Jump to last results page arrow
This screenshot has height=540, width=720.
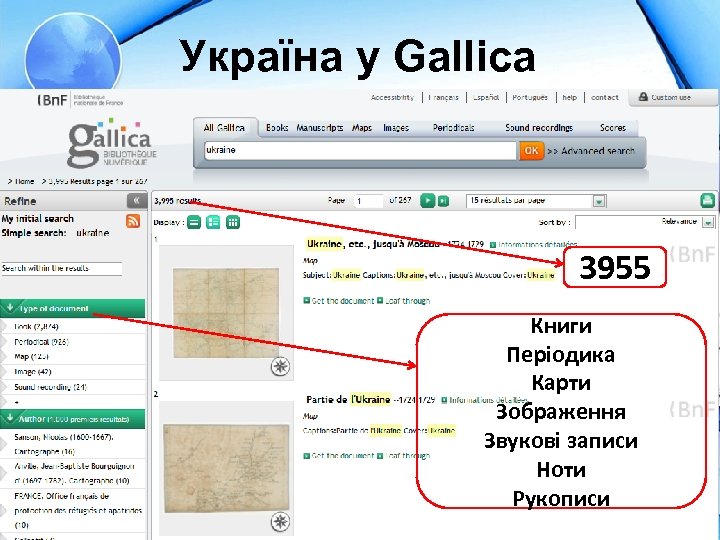(x=443, y=201)
